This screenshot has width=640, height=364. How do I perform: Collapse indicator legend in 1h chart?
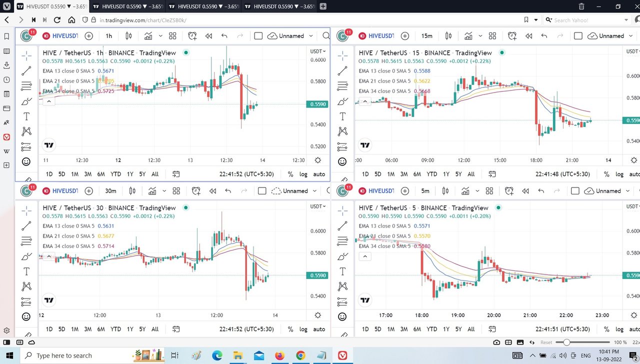48,101
